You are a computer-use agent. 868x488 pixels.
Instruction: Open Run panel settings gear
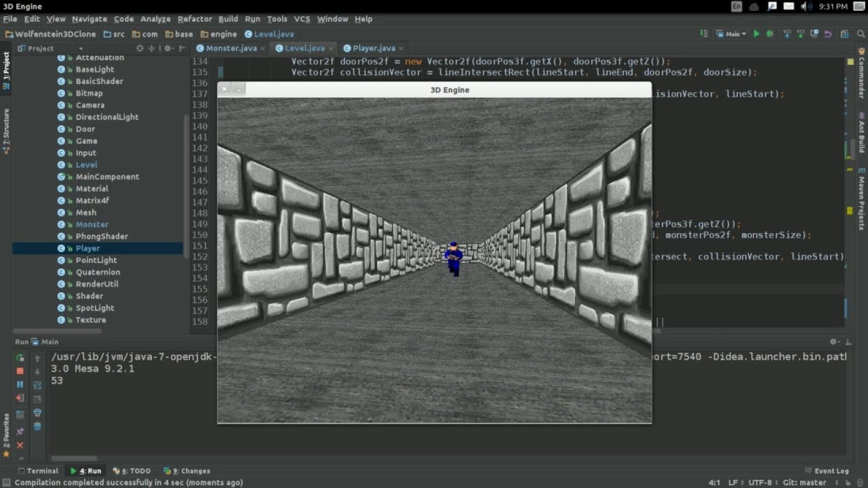click(834, 342)
